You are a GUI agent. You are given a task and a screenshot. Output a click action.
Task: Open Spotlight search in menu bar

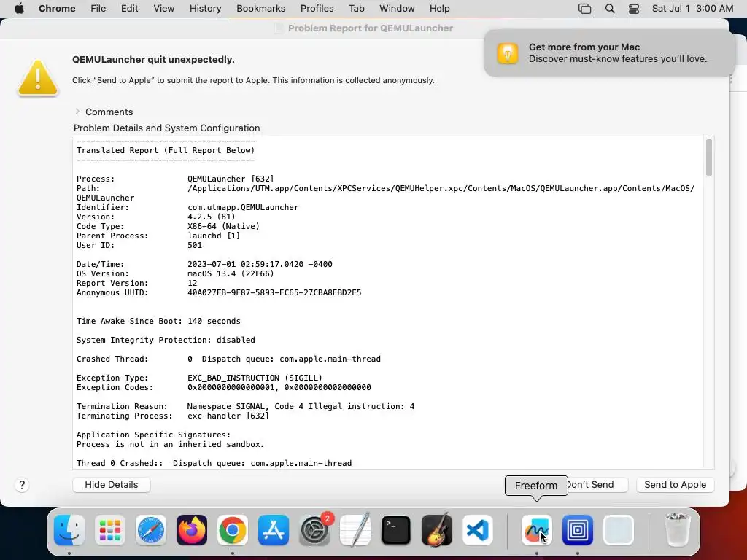point(610,9)
